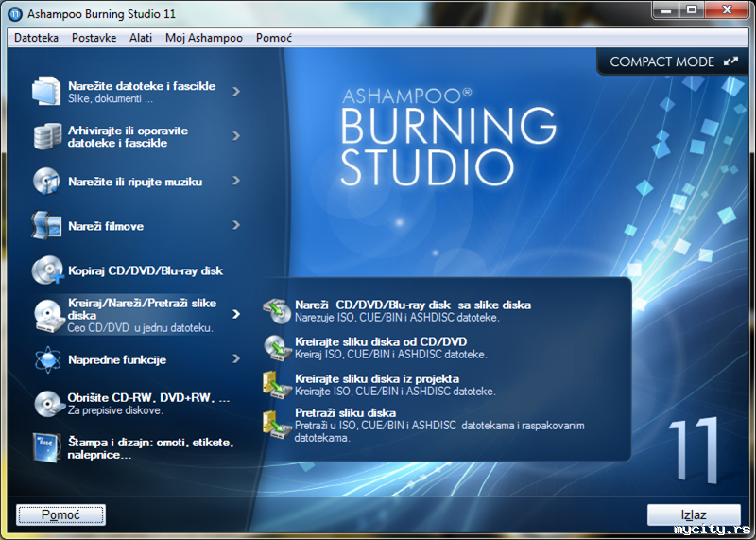The width and height of the screenshot is (756, 540).
Task: Click the arrow next to Kreiraj/Nareži/Pretraži slike diska
Action: pyautogui.click(x=236, y=314)
